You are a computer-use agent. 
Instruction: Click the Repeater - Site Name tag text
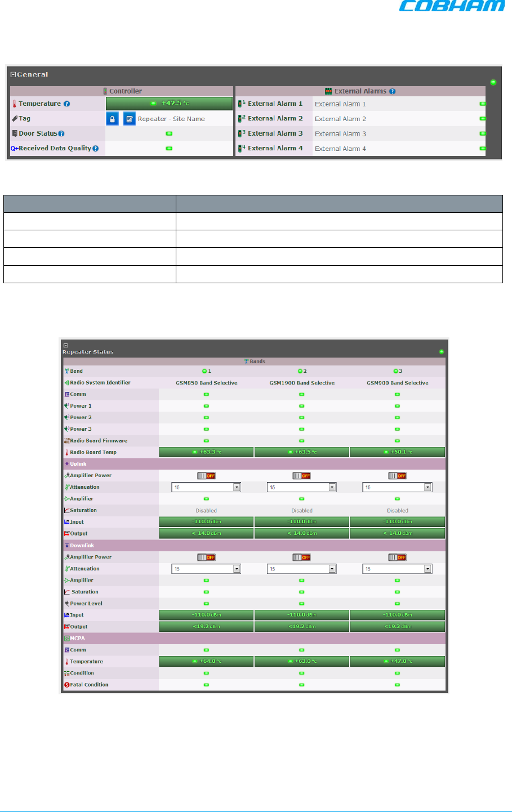(x=171, y=119)
